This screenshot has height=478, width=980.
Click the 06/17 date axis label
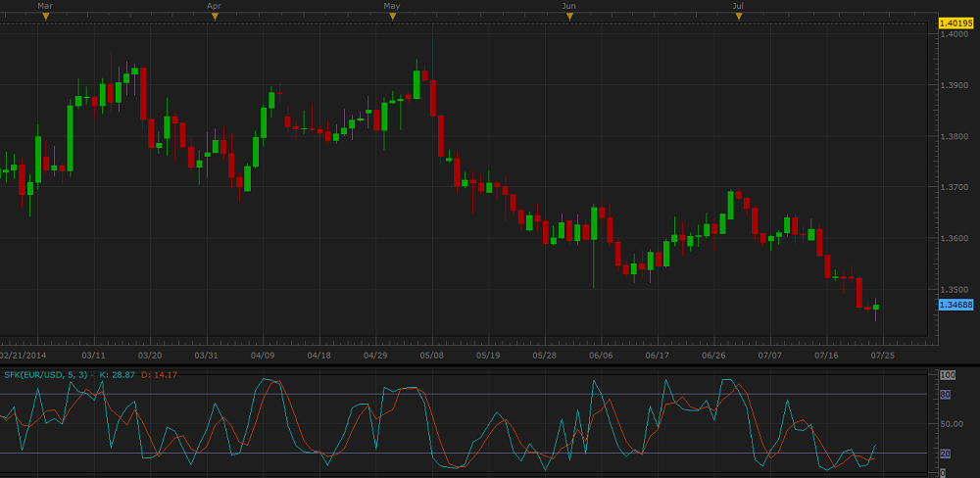[658, 355]
